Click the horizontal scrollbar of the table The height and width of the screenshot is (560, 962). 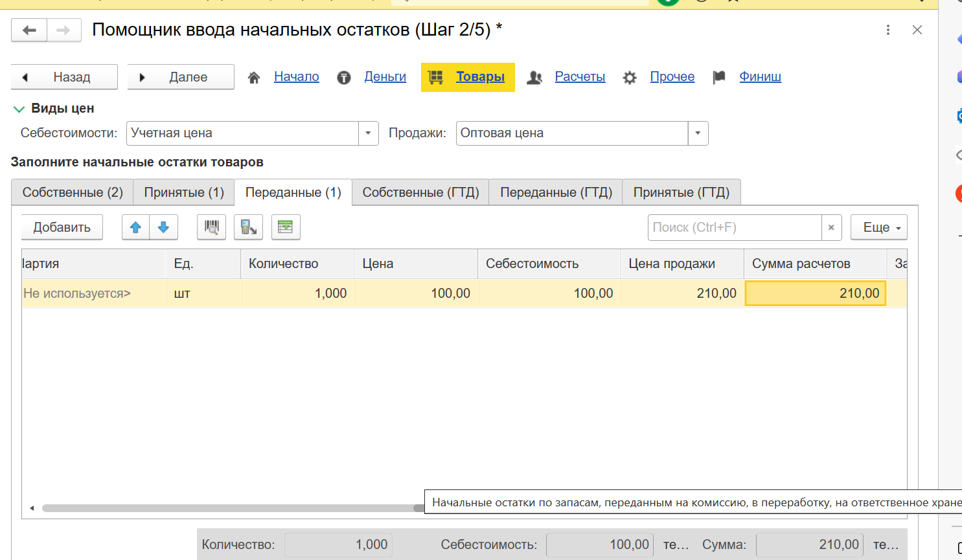(x=227, y=508)
